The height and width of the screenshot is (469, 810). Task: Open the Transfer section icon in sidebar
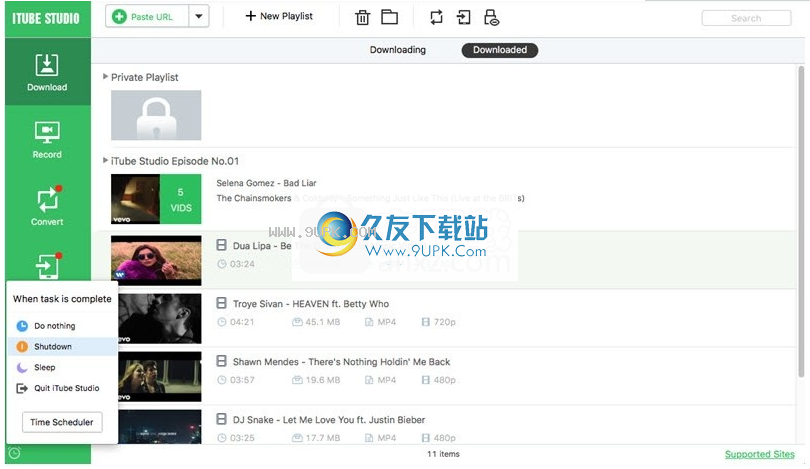tap(47, 266)
